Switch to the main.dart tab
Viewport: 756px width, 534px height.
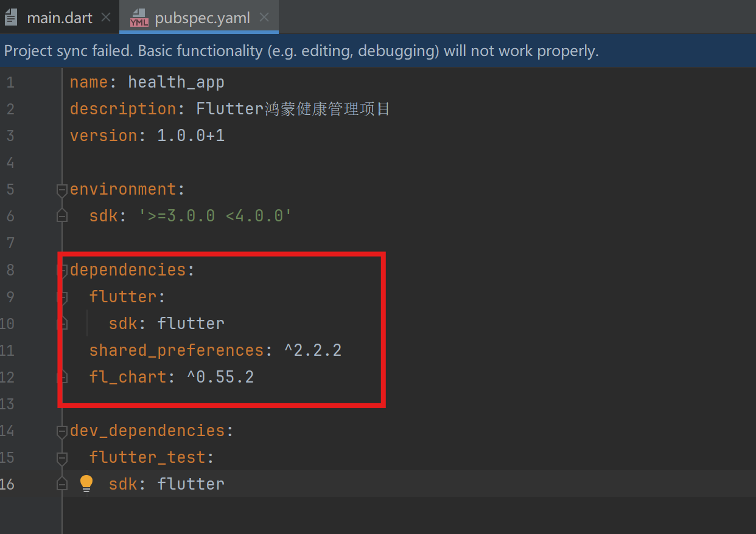tap(60, 18)
